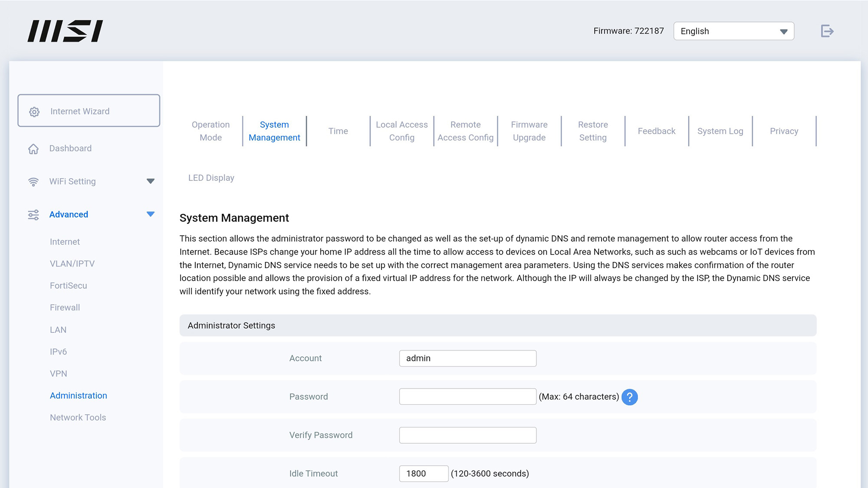The image size is (868, 488).
Task: Click the logout icon at top right
Action: point(827,31)
